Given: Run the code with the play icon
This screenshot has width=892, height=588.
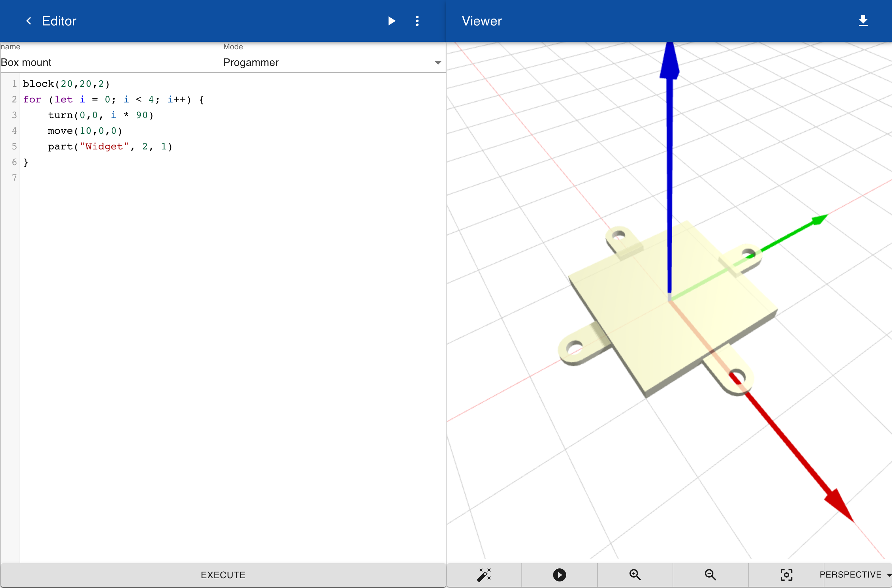Looking at the screenshot, I should (391, 21).
